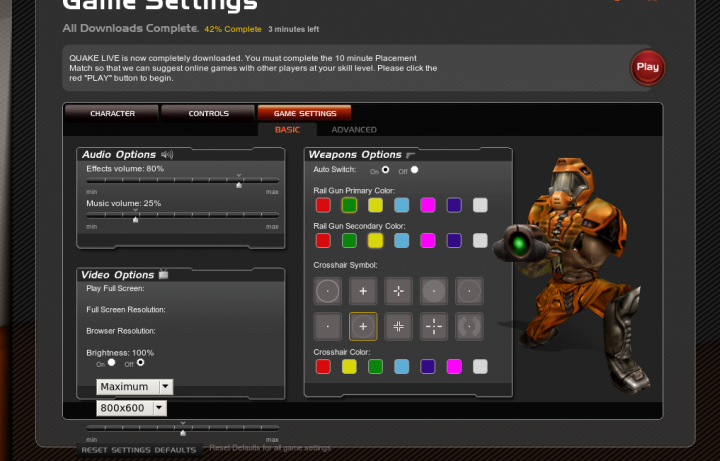720x461 pixels.
Task: Set Rail Gun Secondary Color to magenta
Action: (x=428, y=241)
